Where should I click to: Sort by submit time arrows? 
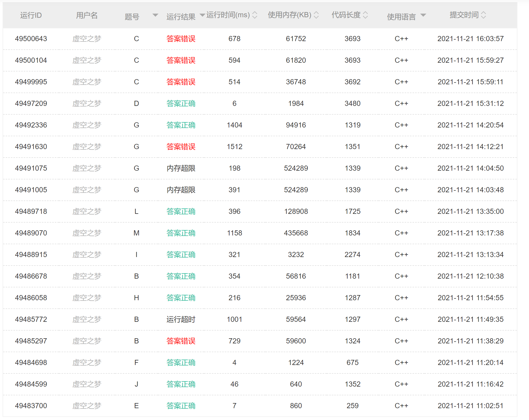tap(483, 15)
